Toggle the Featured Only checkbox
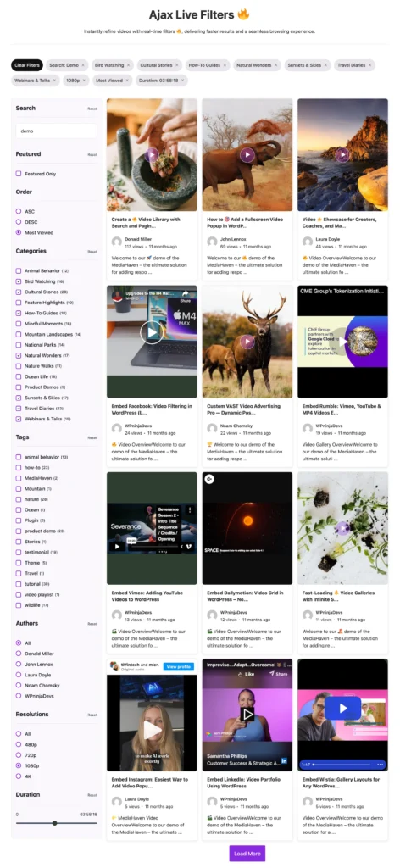The image size is (400, 868). point(19,174)
